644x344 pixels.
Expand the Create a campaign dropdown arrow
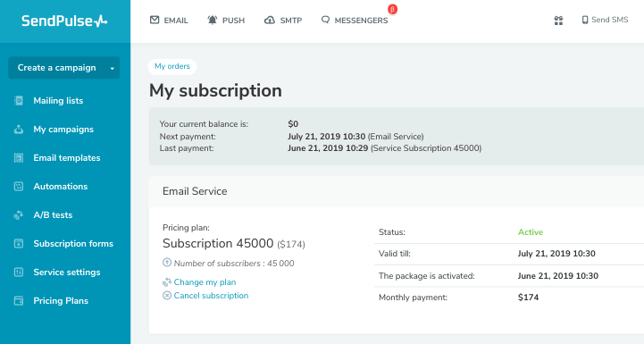click(113, 68)
